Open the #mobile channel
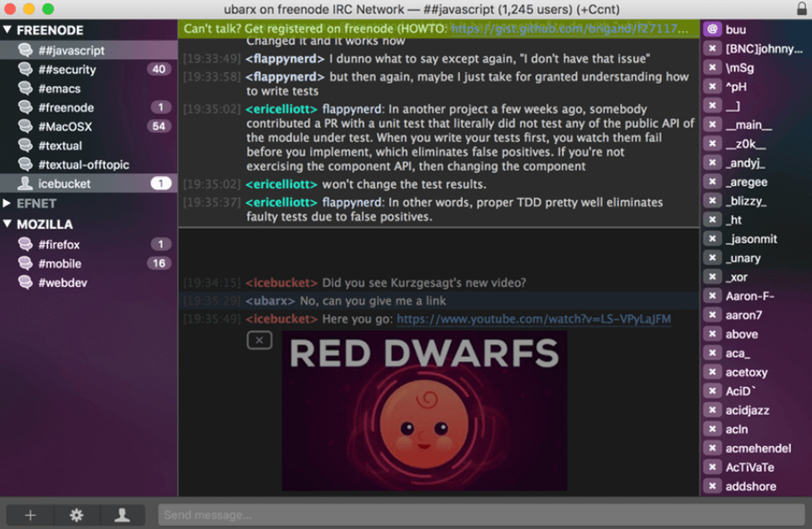 click(88, 264)
